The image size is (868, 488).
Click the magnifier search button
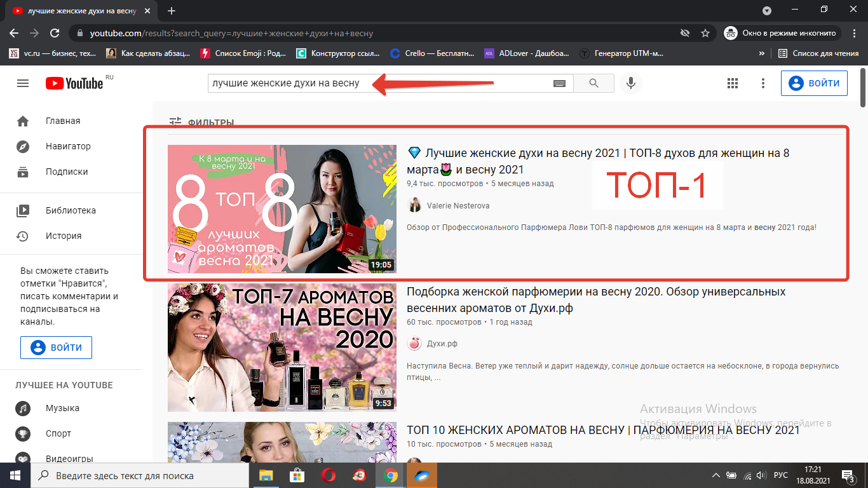[593, 83]
